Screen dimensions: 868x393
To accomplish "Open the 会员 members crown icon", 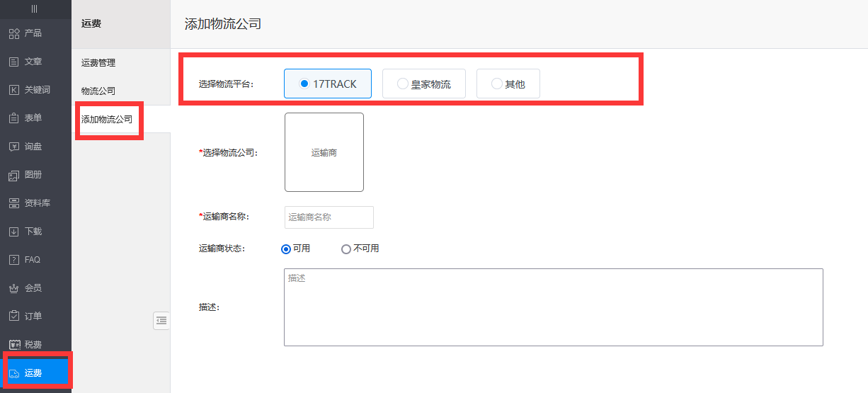I will pos(13,288).
